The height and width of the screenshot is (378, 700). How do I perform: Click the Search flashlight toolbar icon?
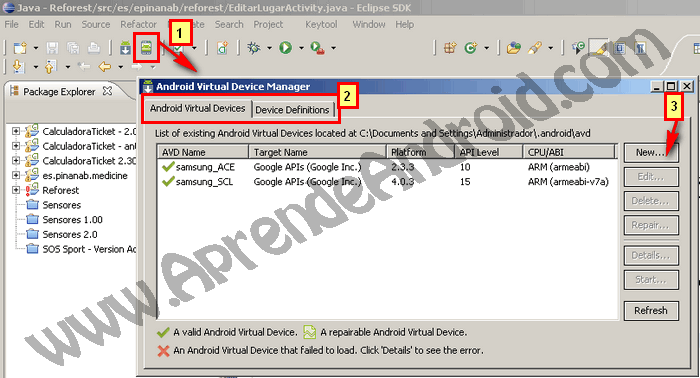534,48
